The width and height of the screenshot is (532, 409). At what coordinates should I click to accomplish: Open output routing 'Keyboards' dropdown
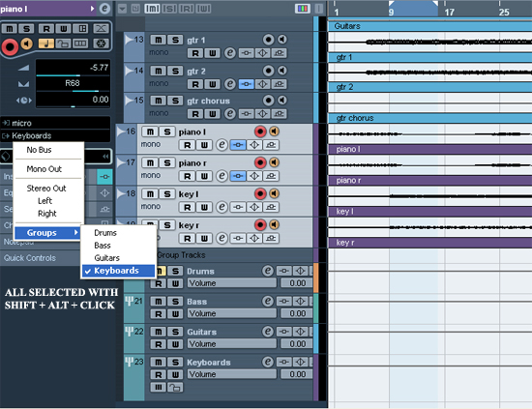pyautogui.click(x=56, y=136)
